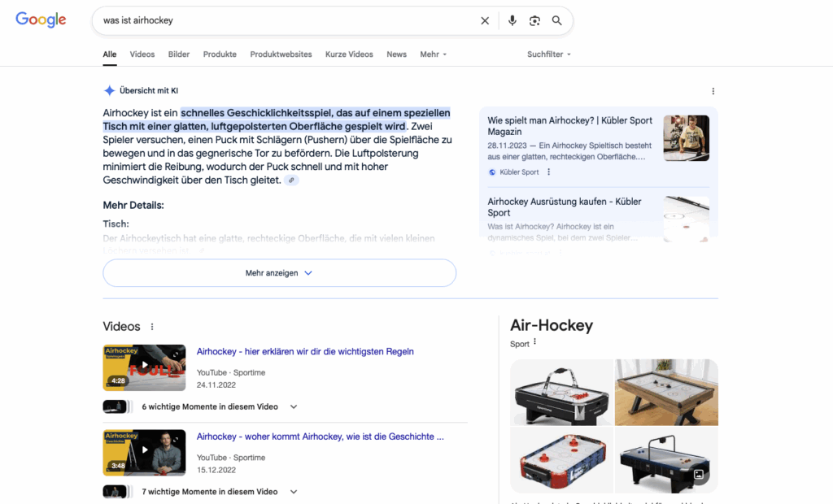
Task: Click the thumbnail of the Kübler Sport Magazin article
Action: pos(686,138)
